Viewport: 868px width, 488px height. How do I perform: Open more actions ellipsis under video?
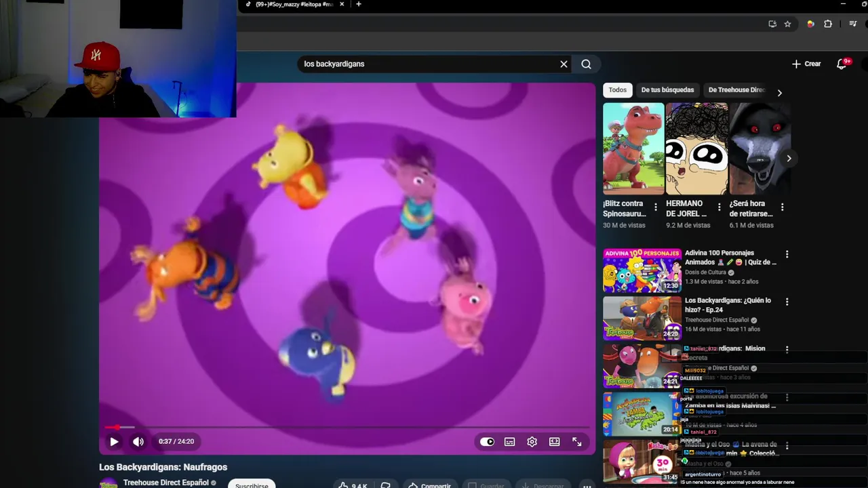coord(587,485)
